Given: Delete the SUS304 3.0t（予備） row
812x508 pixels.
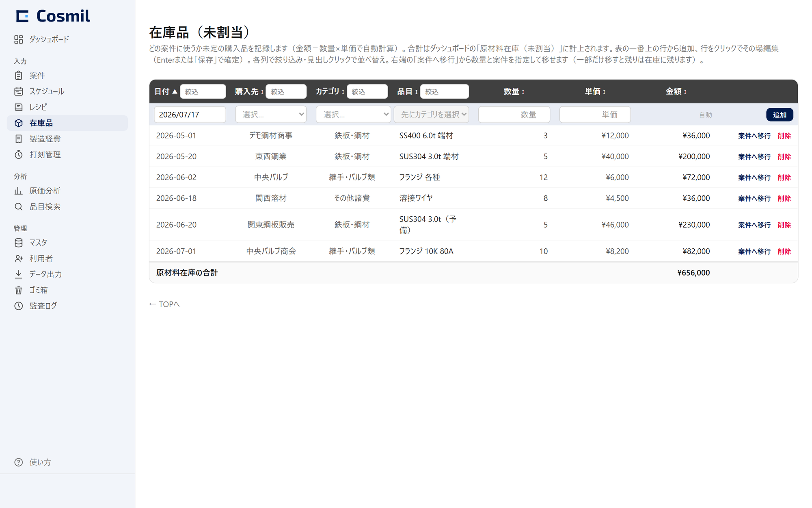Looking at the screenshot, I should click(x=784, y=225).
